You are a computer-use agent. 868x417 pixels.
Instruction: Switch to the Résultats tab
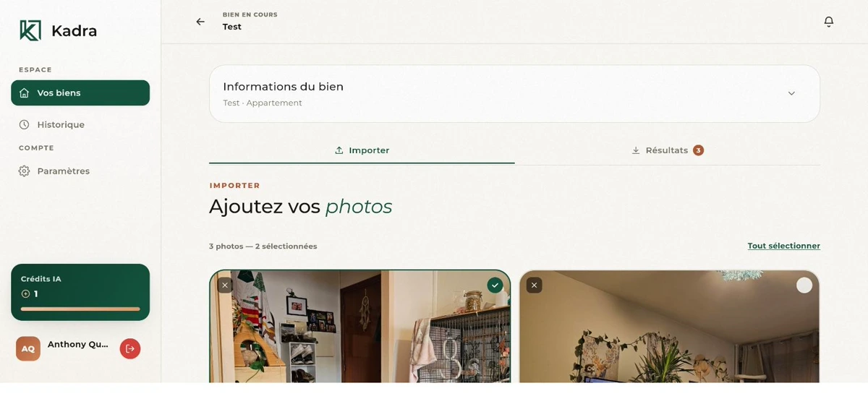[x=667, y=150]
